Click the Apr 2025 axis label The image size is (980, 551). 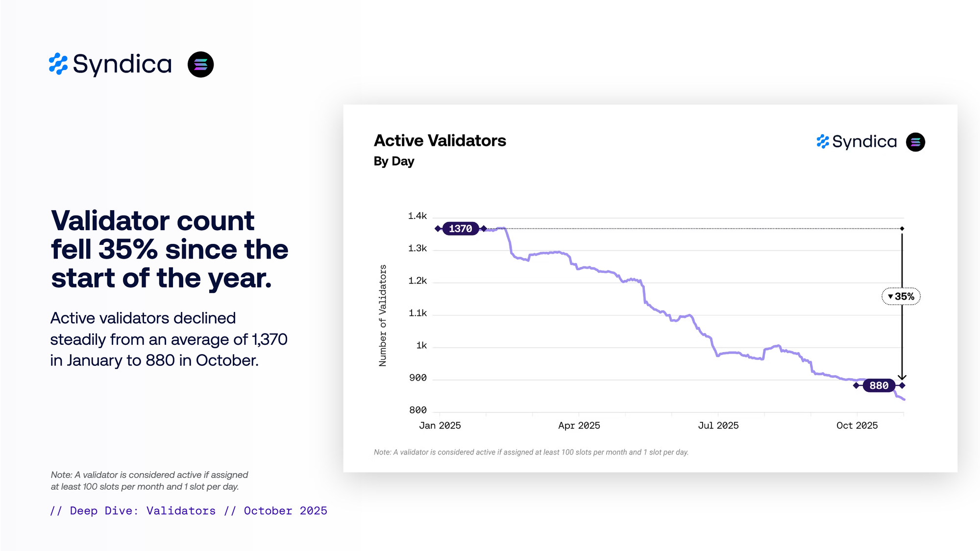579,426
